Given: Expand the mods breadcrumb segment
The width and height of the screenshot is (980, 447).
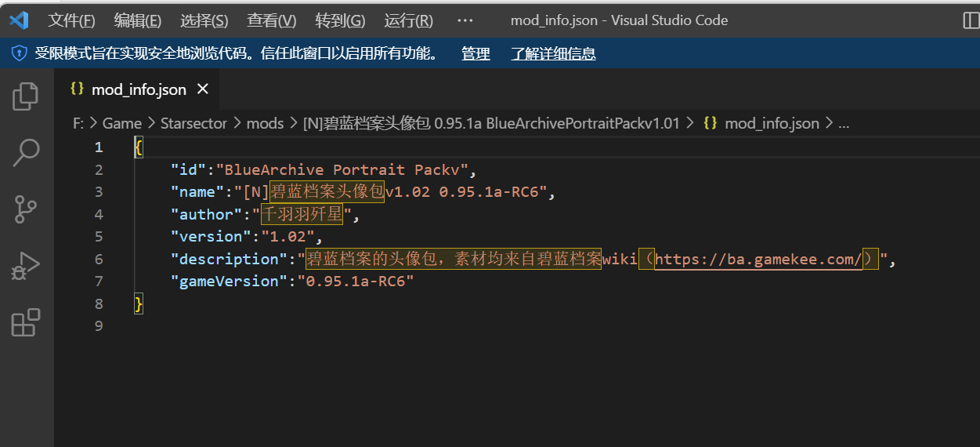Looking at the screenshot, I should (265, 123).
